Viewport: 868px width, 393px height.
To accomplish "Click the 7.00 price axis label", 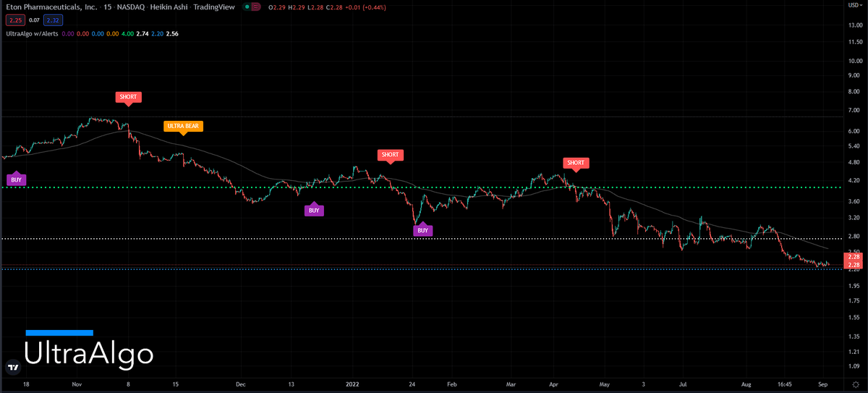I will [853, 110].
